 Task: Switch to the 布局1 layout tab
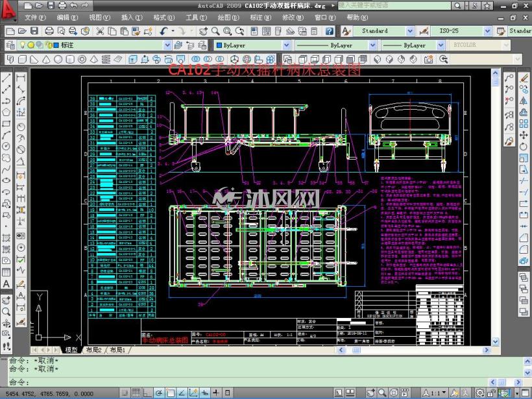(x=117, y=350)
